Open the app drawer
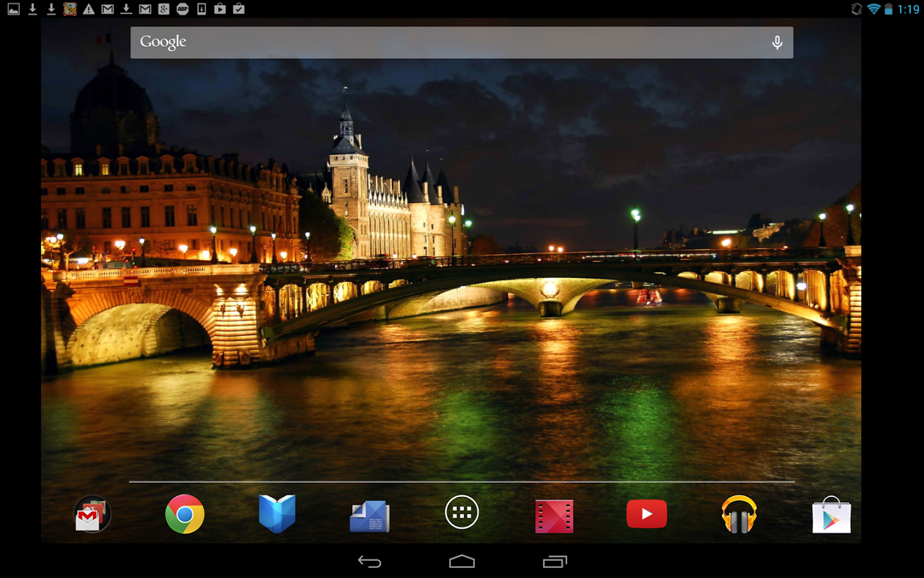The height and width of the screenshot is (578, 924). click(x=461, y=512)
